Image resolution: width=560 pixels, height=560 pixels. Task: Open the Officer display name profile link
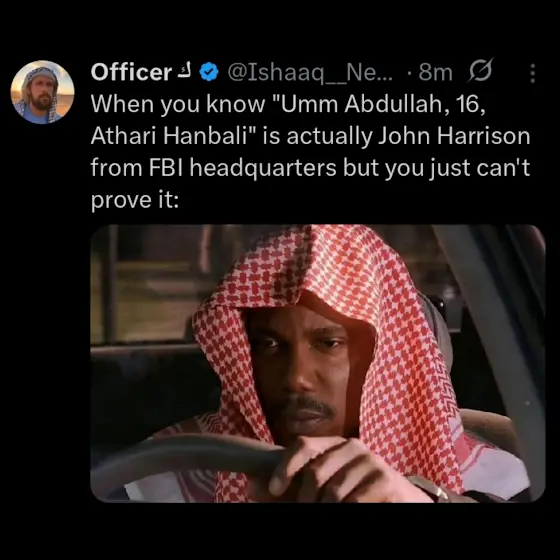pos(131,72)
